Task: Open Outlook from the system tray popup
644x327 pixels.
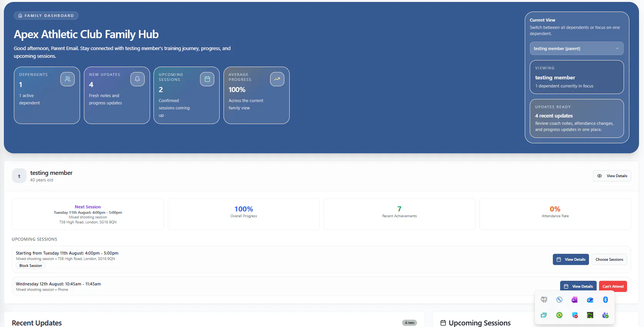Action: 590,300
